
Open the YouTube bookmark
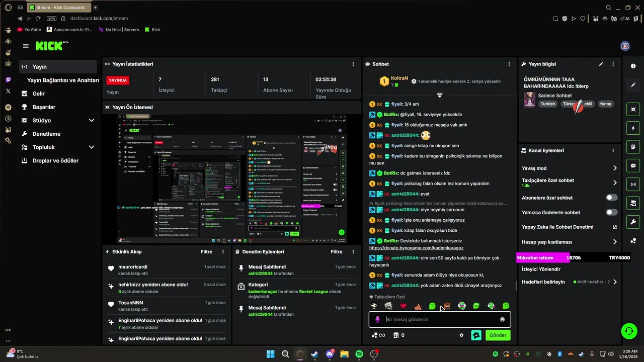[x=29, y=30]
